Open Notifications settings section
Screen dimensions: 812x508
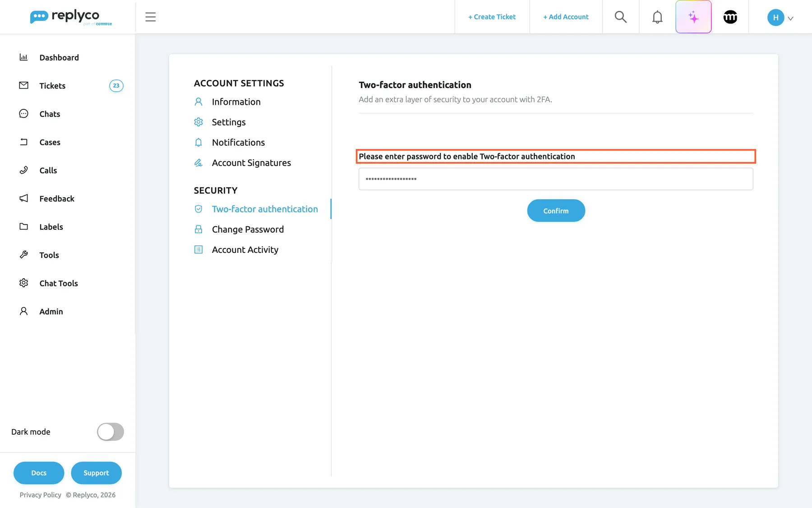(238, 143)
